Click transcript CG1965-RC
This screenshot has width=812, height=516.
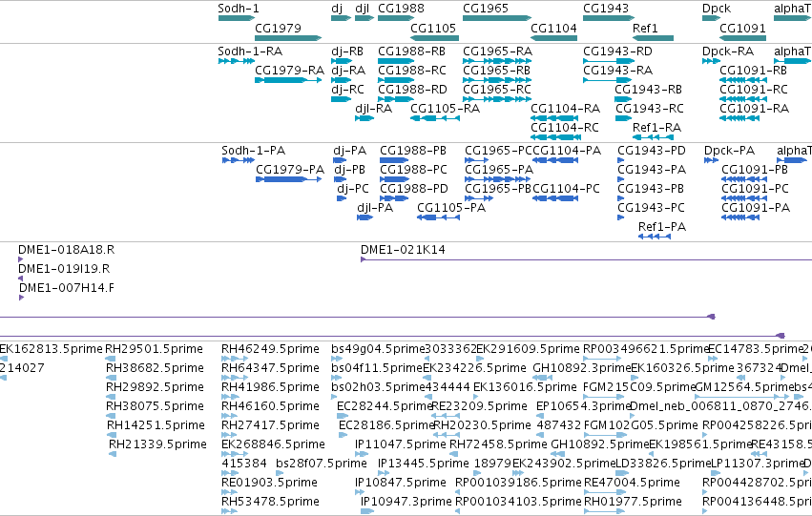[x=497, y=90]
